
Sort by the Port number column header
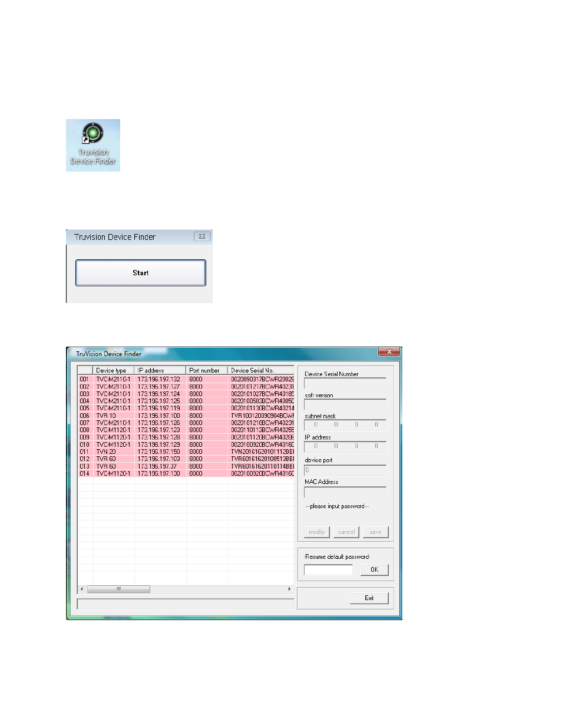207,370
